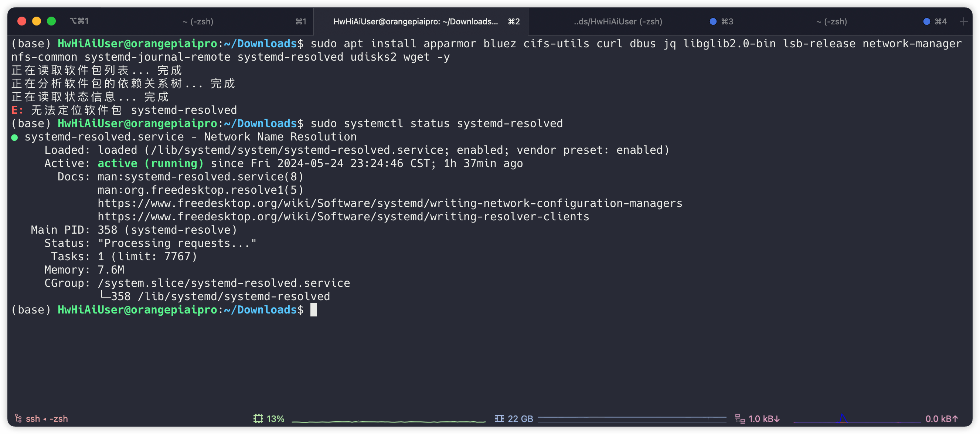Screen dimensions: 980x434
Task: Open the writing-resolver-clients URL
Action: click(x=343, y=217)
